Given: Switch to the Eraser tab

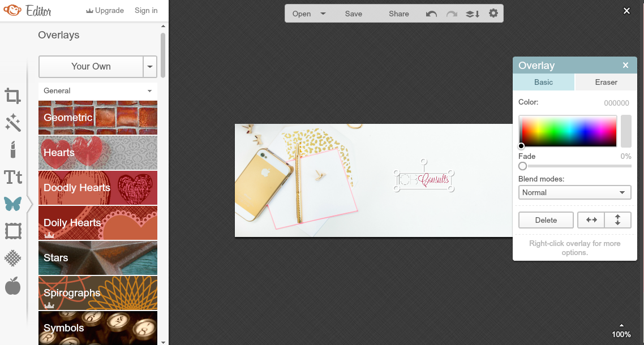Looking at the screenshot, I should [x=606, y=82].
